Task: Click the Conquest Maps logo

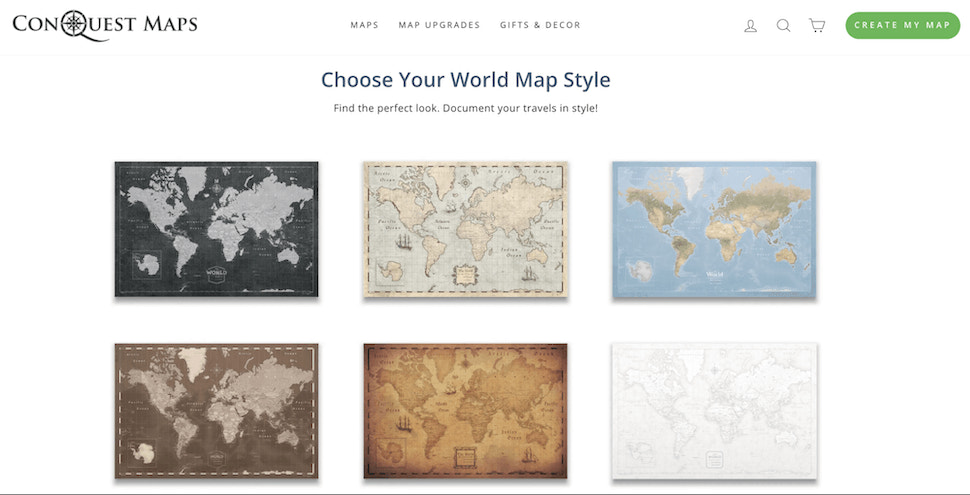Action: click(105, 25)
